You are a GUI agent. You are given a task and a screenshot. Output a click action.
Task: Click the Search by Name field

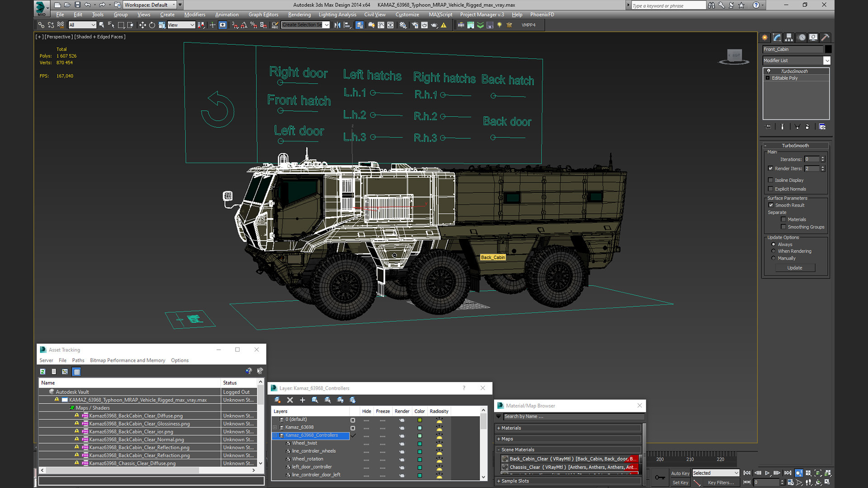(572, 417)
